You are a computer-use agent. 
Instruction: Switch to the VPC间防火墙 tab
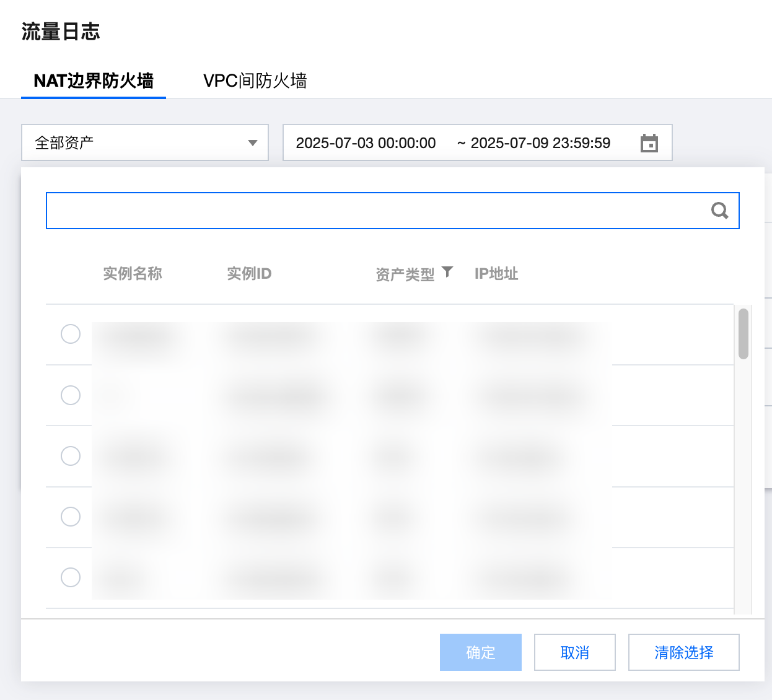point(255,81)
